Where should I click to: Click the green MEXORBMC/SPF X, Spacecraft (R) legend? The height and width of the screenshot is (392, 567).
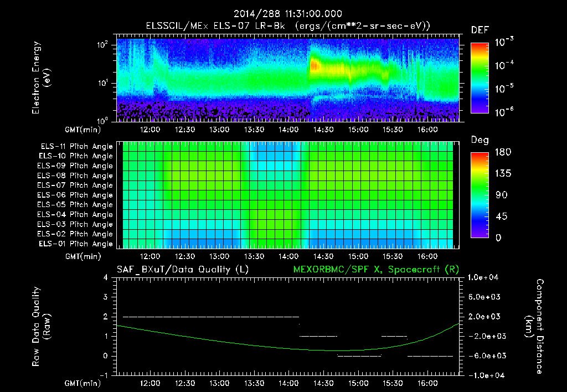pyautogui.click(x=376, y=270)
